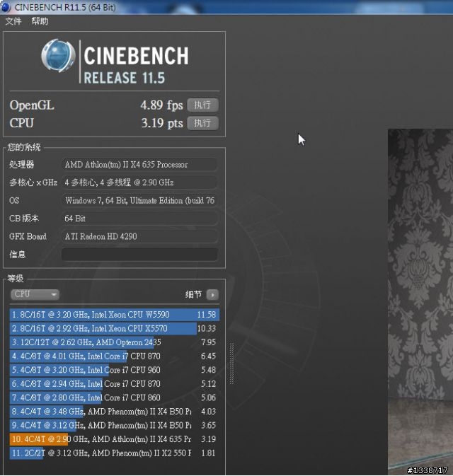
Task: Select the CB 版本 64 Bit field
Action: point(139,219)
